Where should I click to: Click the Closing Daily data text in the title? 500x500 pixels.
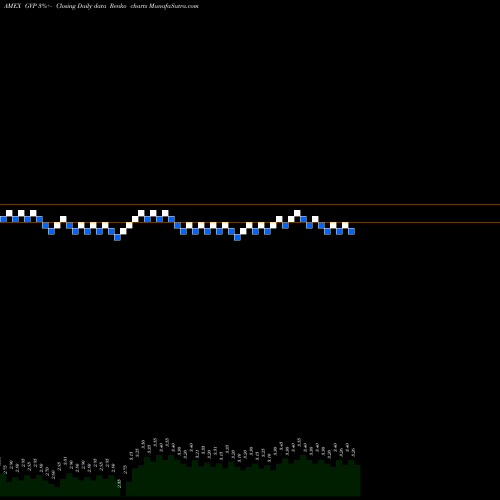pyautogui.click(x=81, y=6)
